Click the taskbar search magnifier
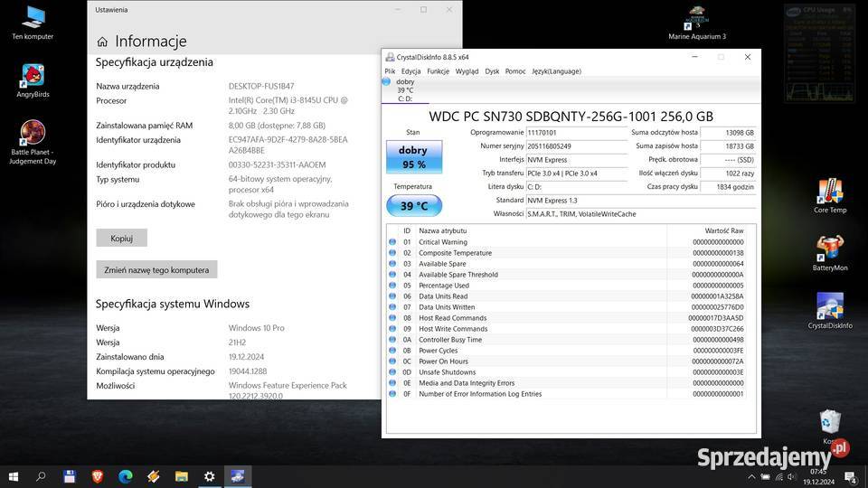 click(x=41, y=476)
